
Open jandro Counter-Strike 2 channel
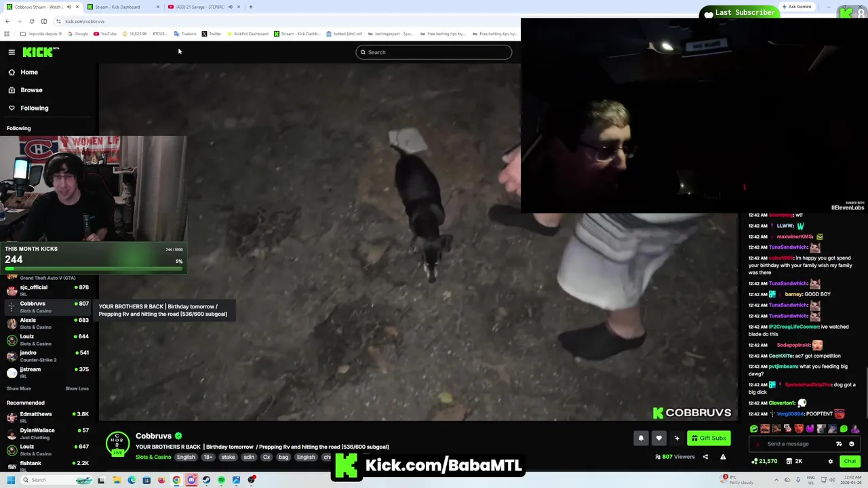[x=47, y=356]
